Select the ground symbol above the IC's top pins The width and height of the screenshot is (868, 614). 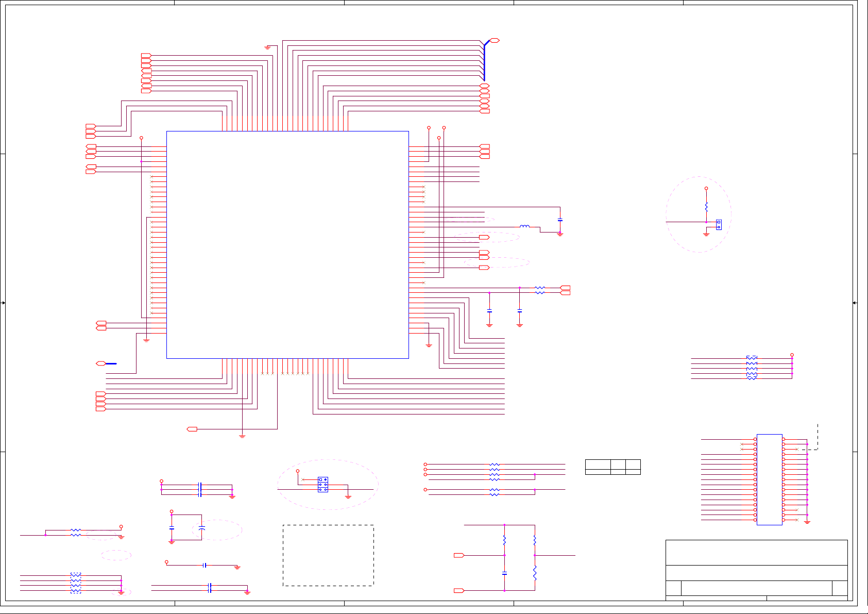point(267,47)
